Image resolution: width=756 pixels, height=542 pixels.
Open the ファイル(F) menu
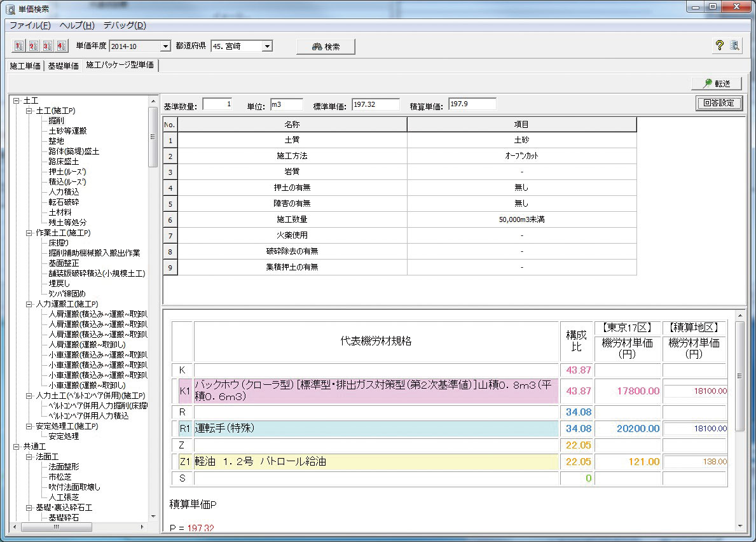(x=30, y=25)
